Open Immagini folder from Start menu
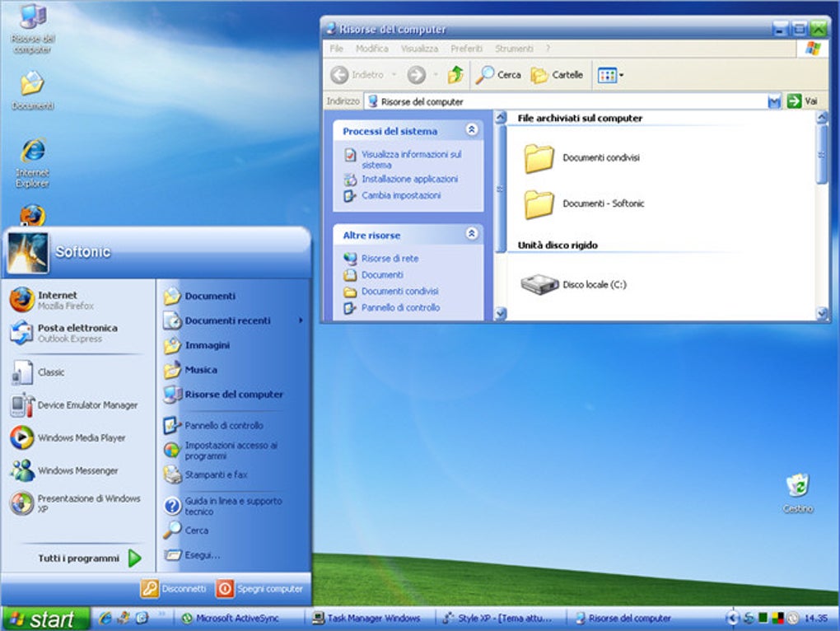The image size is (840, 631). 197,345
